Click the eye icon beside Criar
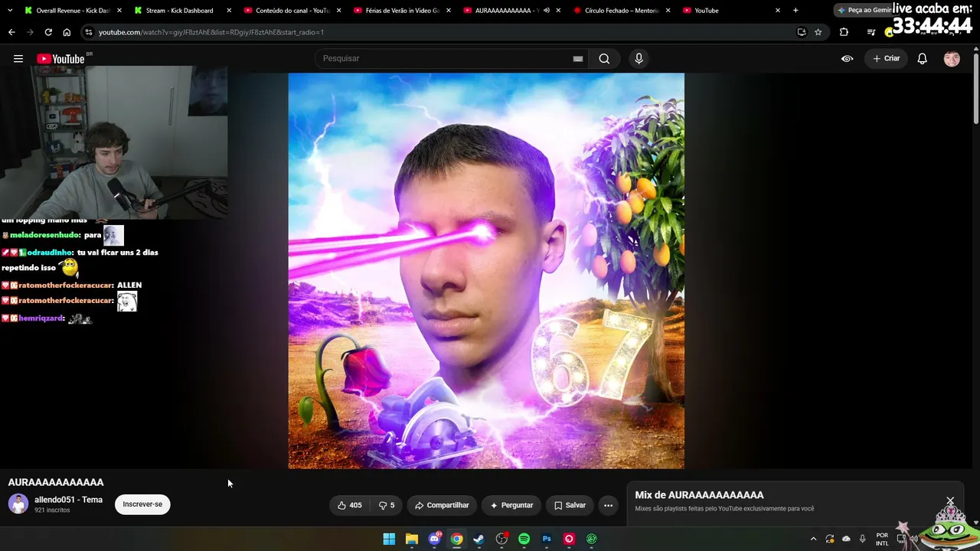The image size is (980, 551). [847, 58]
